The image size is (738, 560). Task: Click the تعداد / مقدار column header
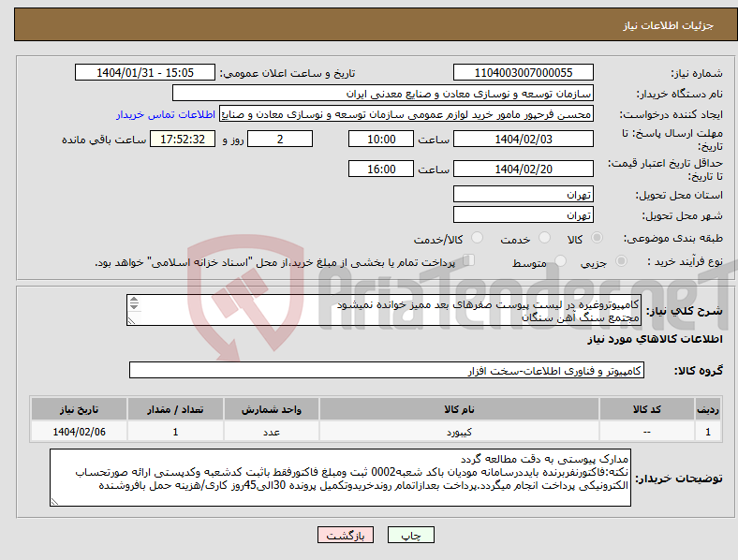pyautogui.click(x=175, y=409)
